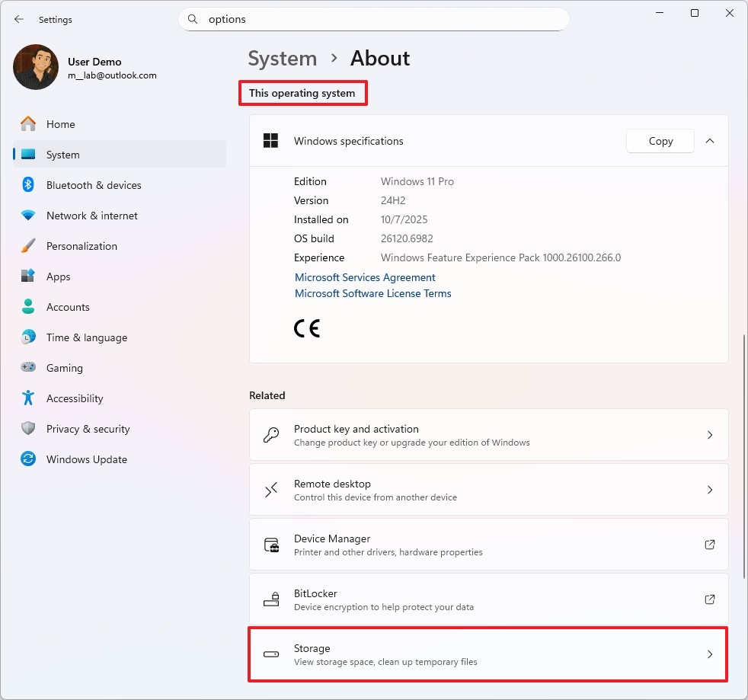Open Device Manager via its external link icon
Viewport: 748px width, 700px height.
coord(709,545)
